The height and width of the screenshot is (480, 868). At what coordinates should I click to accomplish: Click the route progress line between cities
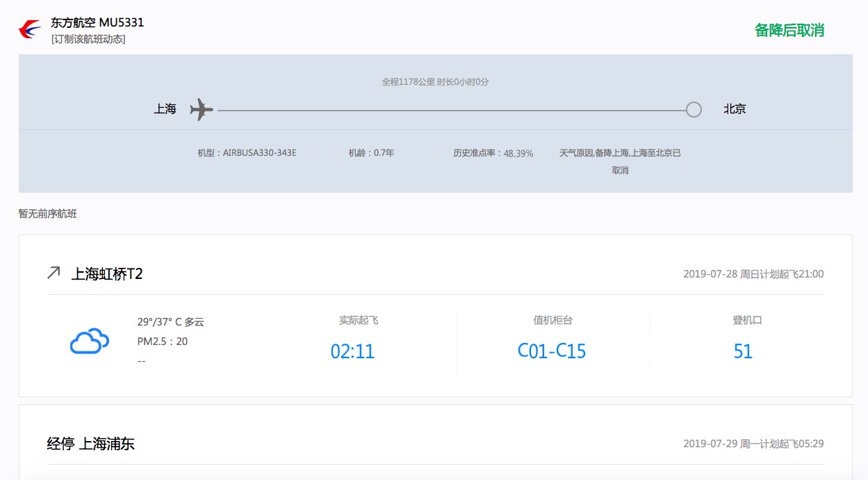(452, 110)
